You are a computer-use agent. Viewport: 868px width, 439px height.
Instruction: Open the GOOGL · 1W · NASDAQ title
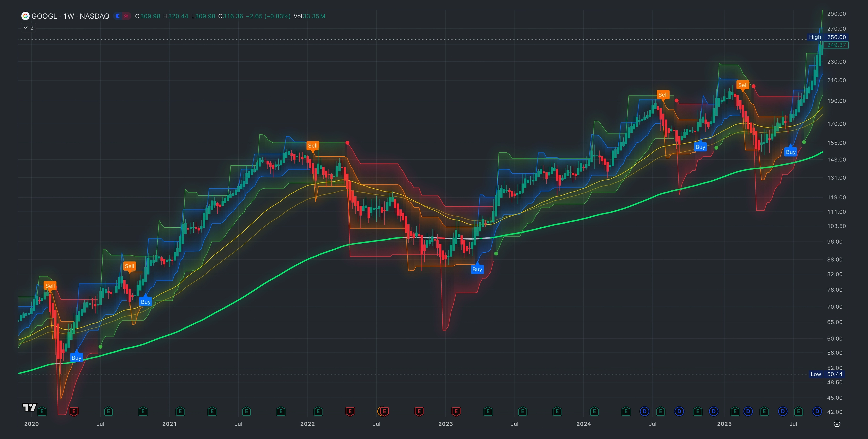[x=70, y=16]
